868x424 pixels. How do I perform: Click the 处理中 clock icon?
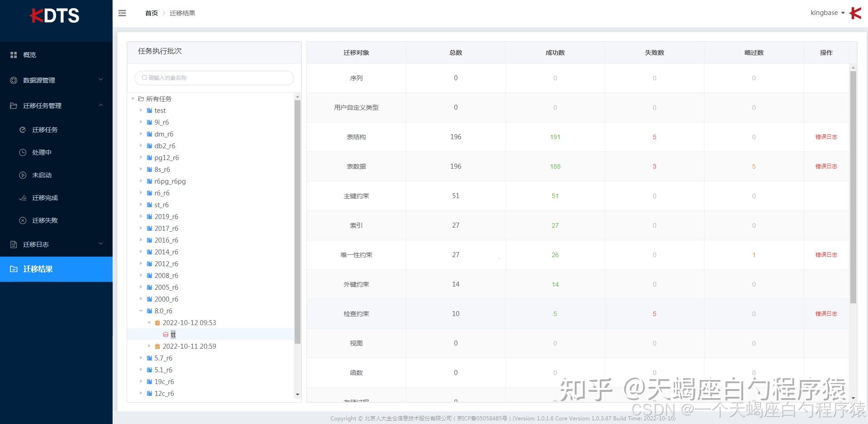[24, 152]
